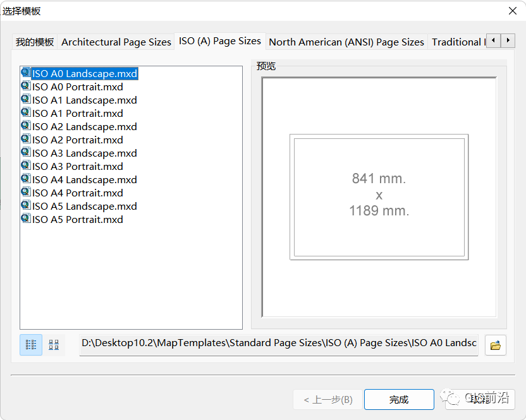Viewport: 526px width, 420px height.
Task: Select ISO A0 Portrait.mxd file name
Action: pos(78,87)
